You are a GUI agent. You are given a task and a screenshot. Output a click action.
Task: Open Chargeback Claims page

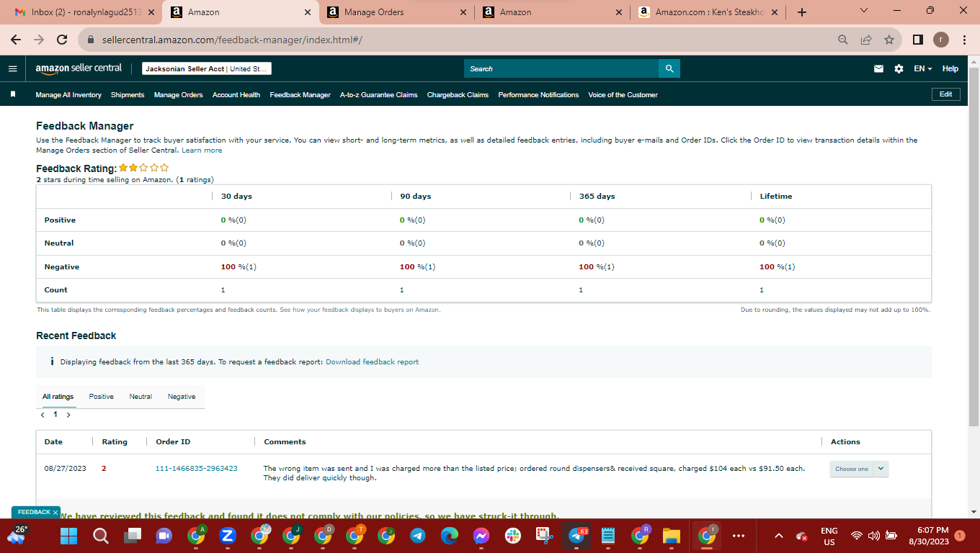coord(458,95)
